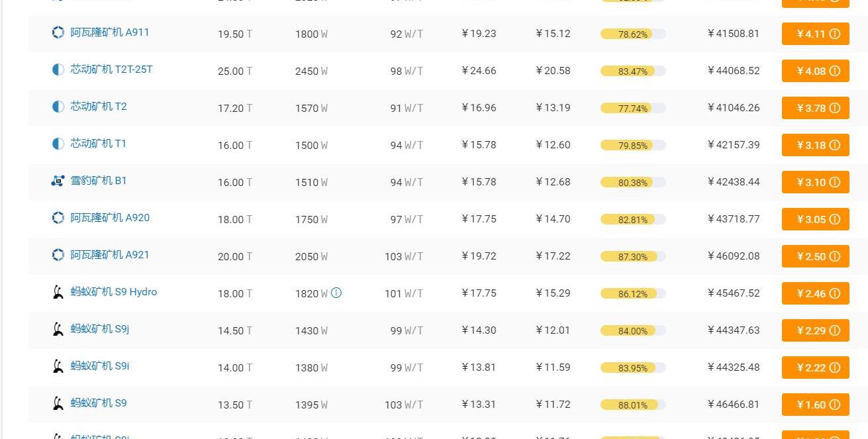Click the Snow Panther B1 logo icon
The width and height of the screenshot is (868, 439).
pyautogui.click(x=58, y=181)
